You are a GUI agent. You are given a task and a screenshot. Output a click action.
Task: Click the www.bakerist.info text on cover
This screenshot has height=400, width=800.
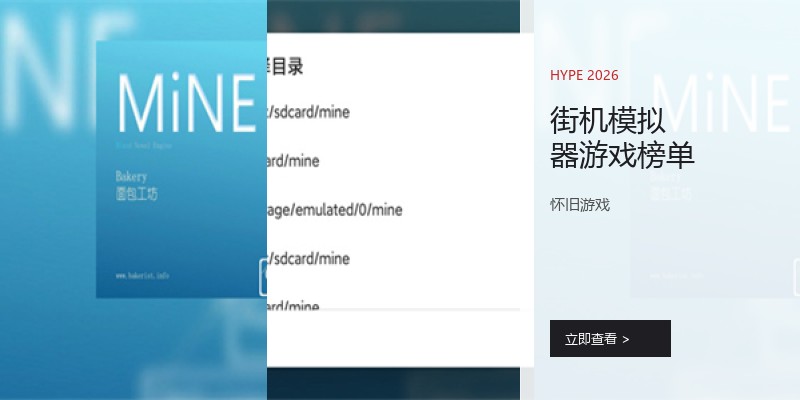click(x=142, y=276)
